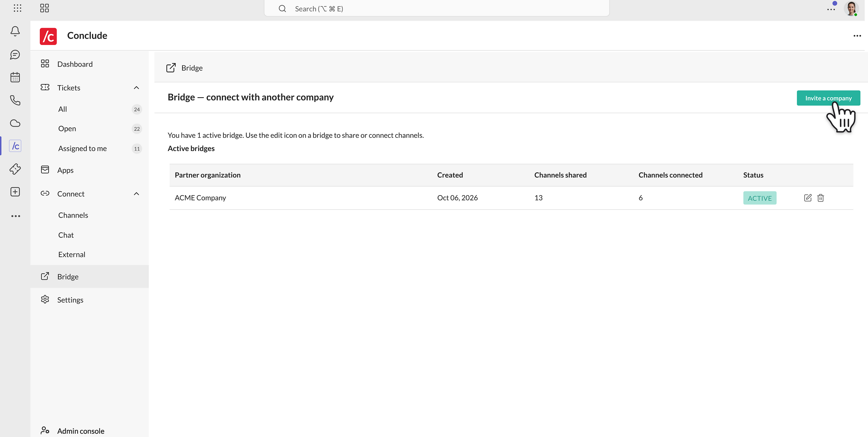Open the Calendar icon in rail
The image size is (868, 437).
coord(15,77)
